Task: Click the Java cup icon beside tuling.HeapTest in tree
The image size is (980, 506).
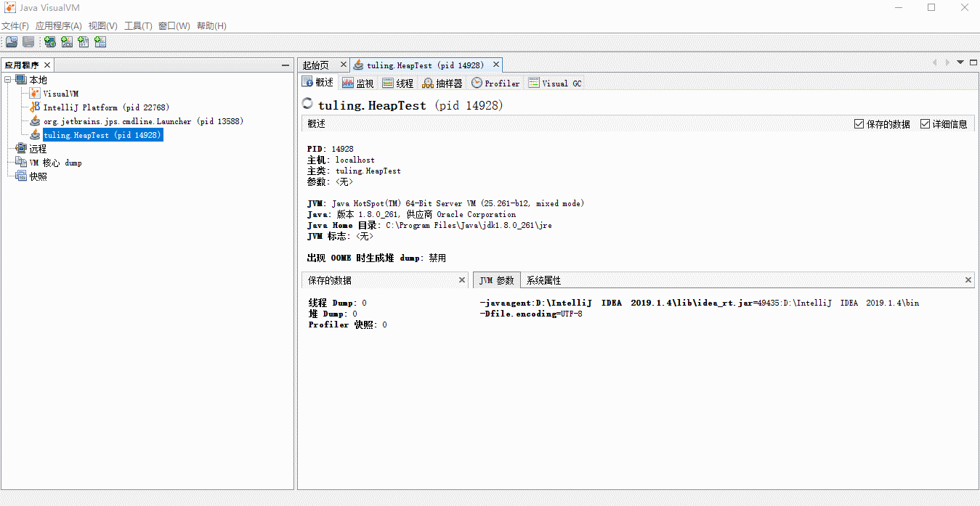Action: [x=35, y=135]
